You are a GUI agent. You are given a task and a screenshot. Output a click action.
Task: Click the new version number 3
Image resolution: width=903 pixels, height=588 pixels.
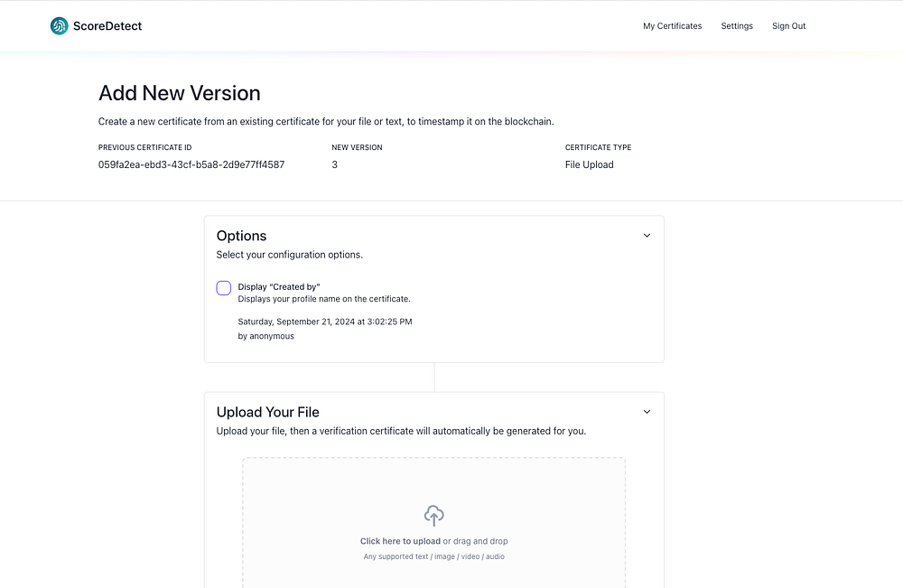point(335,165)
